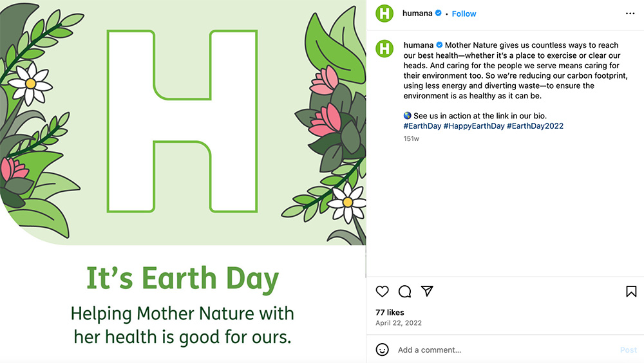Like the post with the heart icon

pyautogui.click(x=383, y=292)
